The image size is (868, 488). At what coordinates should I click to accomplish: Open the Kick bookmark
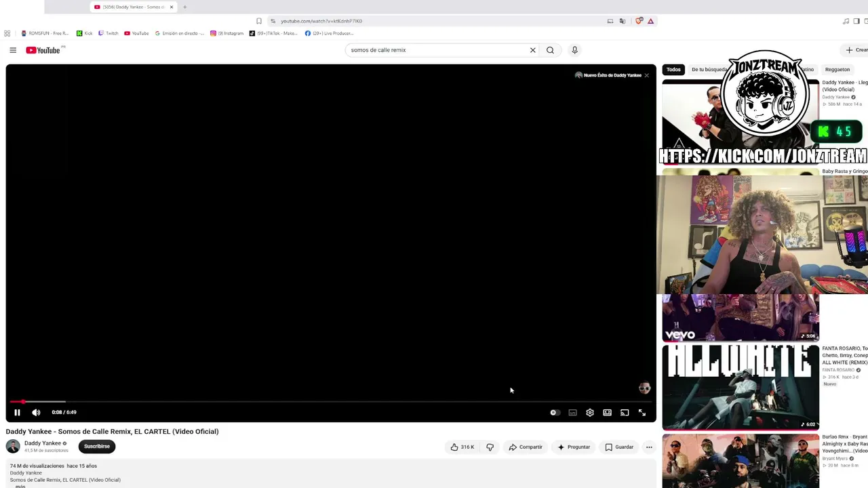pyautogui.click(x=85, y=33)
